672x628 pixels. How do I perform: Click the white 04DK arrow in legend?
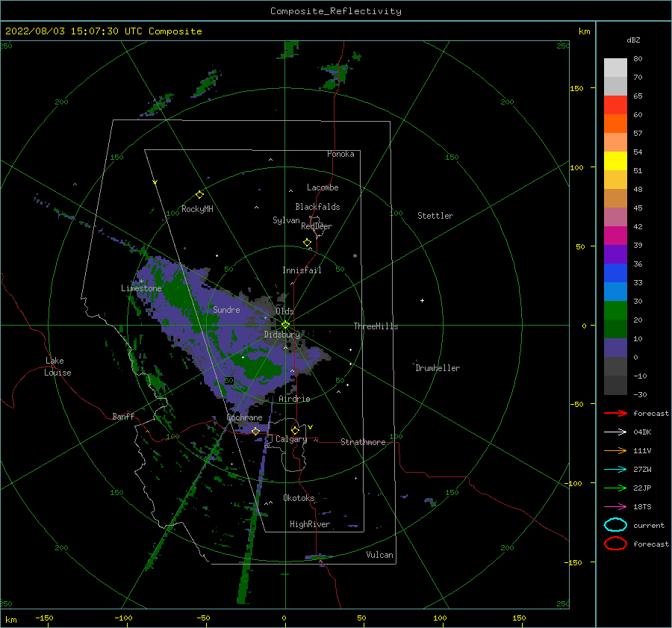tap(615, 432)
